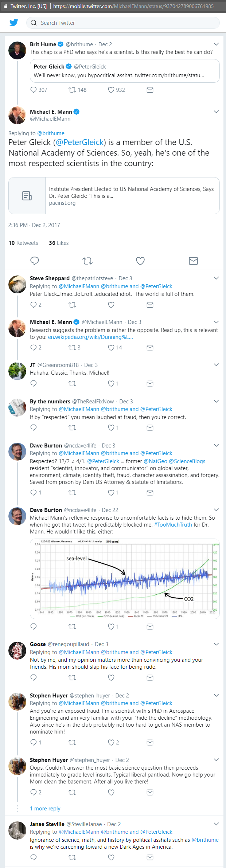The image size is (226, 868).
Task: Like Mann's Dunning-Kruger reply tweet
Action: pyautogui.click(x=111, y=348)
